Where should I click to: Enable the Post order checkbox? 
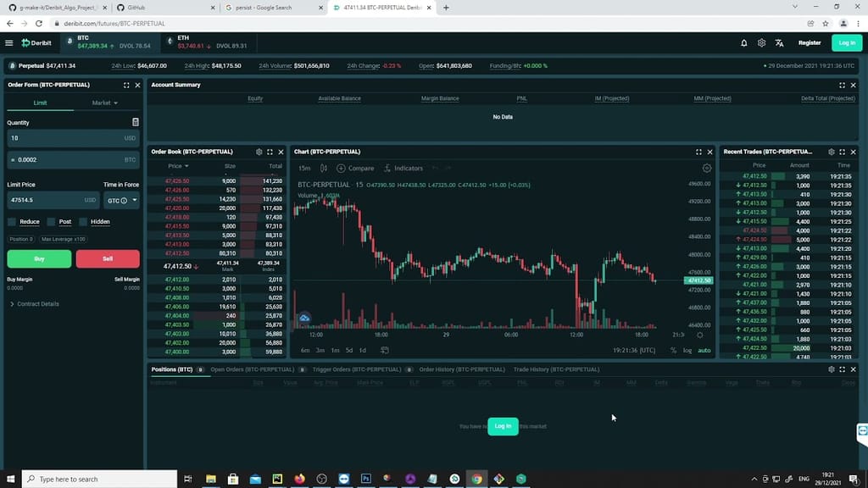53,222
